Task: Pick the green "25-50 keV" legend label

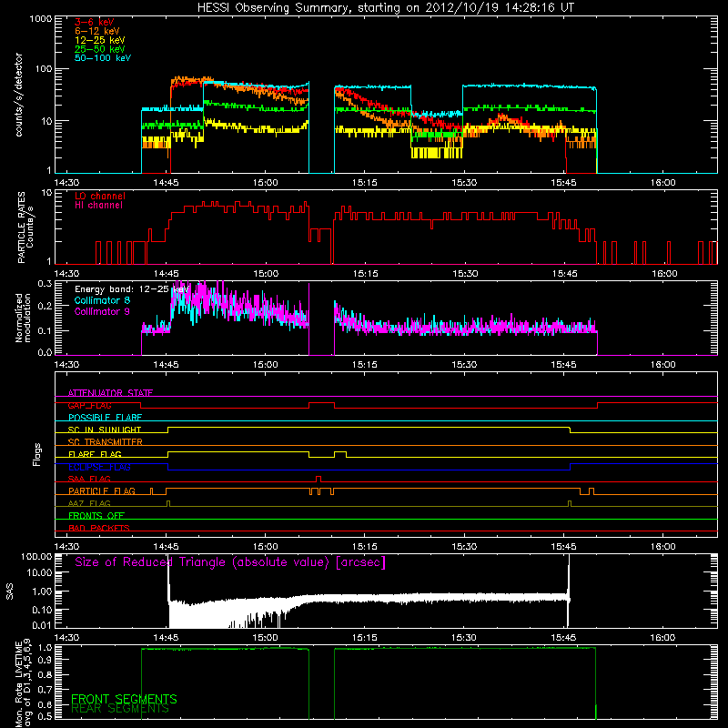Action: (100, 49)
